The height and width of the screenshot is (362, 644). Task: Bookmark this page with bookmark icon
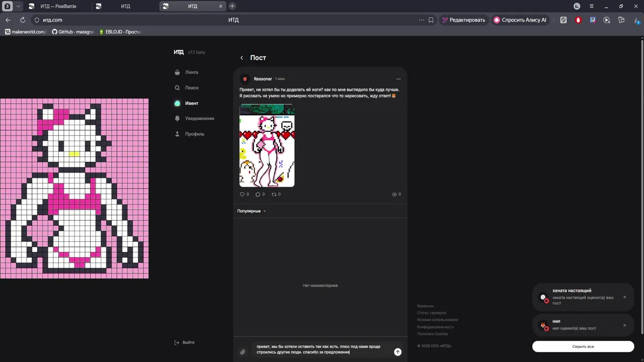(x=431, y=20)
